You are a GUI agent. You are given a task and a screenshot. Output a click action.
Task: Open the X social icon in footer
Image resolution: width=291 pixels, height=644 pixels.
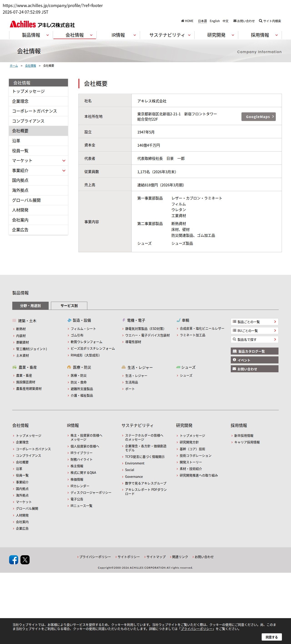tap(25, 560)
